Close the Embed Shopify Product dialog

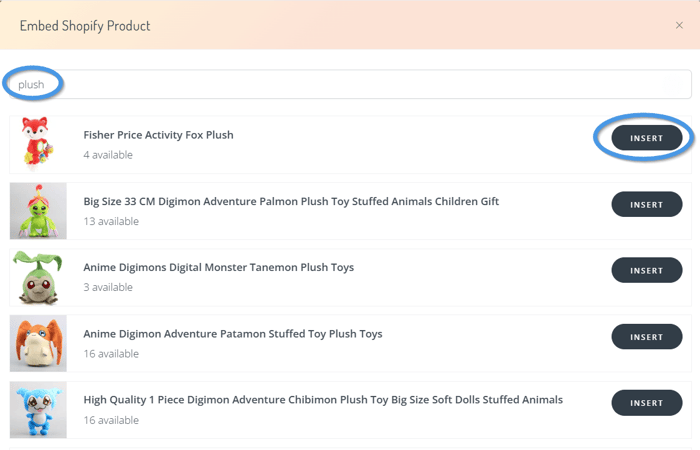click(x=680, y=25)
